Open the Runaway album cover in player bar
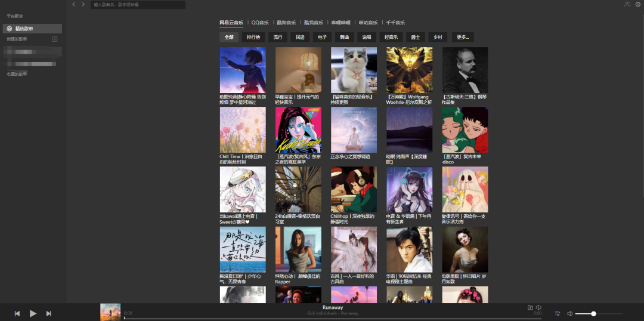 tap(110, 312)
